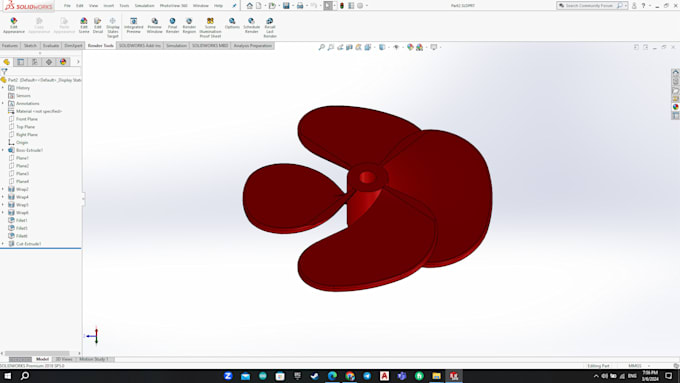
Task: Open the Insert menu
Action: [x=108, y=6]
